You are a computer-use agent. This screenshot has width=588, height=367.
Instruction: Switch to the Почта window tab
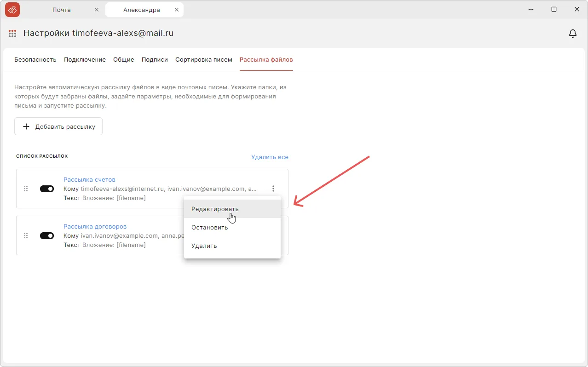[x=61, y=10]
